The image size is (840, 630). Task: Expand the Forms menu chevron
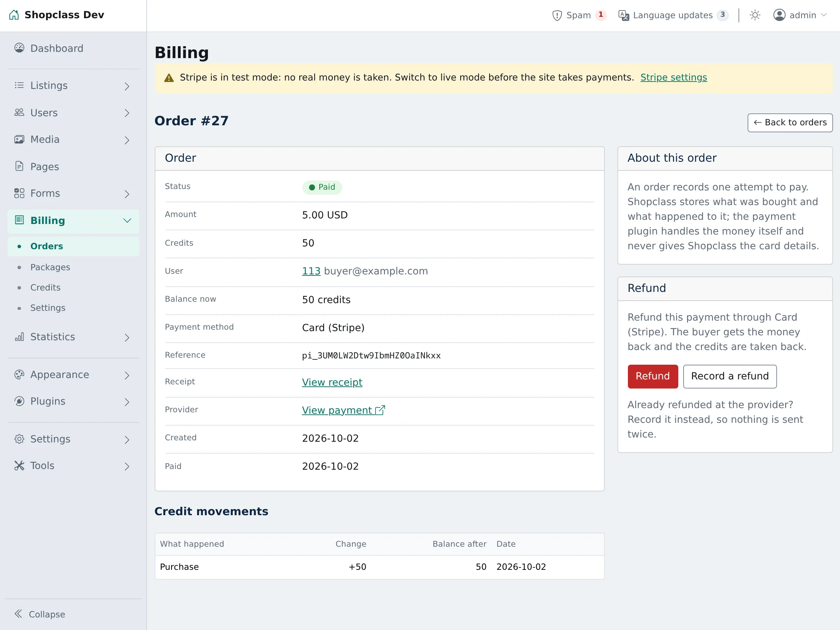[x=127, y=194]
